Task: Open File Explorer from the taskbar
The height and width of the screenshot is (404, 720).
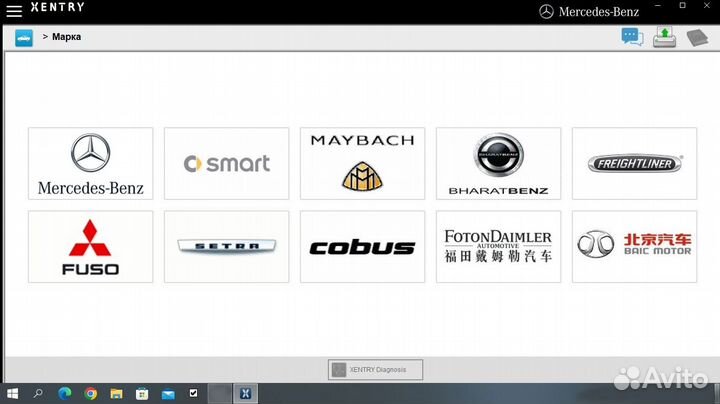Action: tap(116, 394)
